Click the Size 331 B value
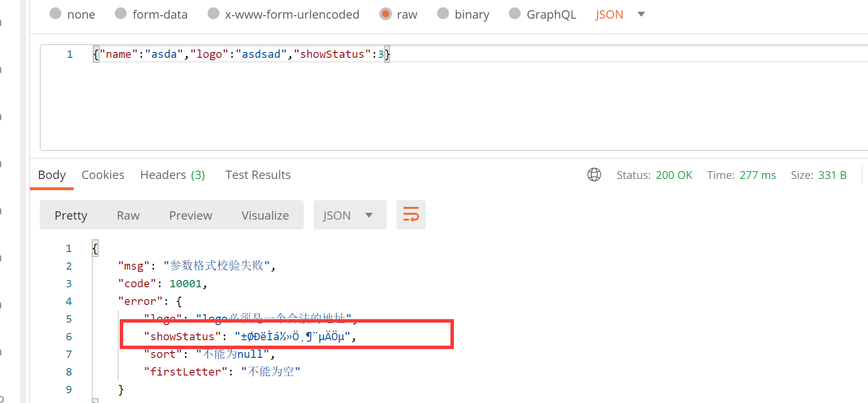 [832, 175]
